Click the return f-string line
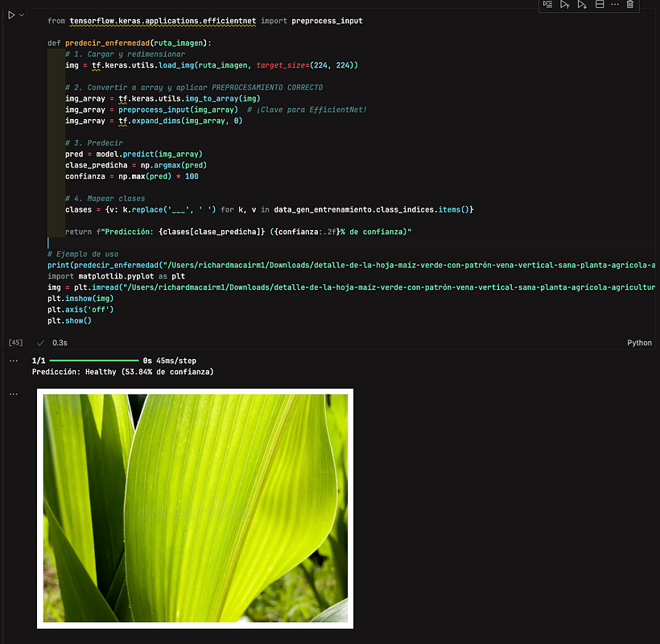Screen dimensions: 660x644 [x=238, y=232]
